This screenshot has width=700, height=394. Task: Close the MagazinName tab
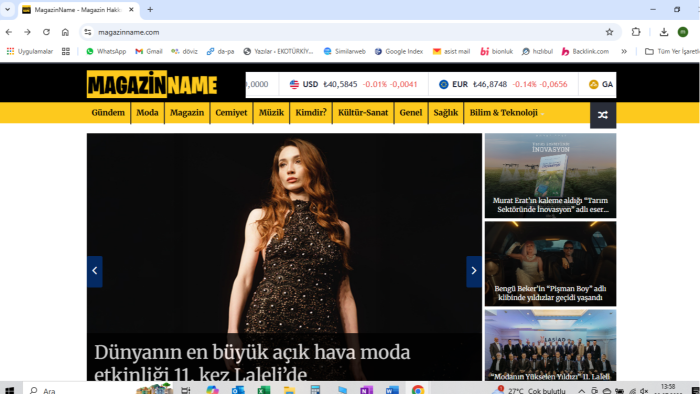pyautogui.click(x=131, y=9)
